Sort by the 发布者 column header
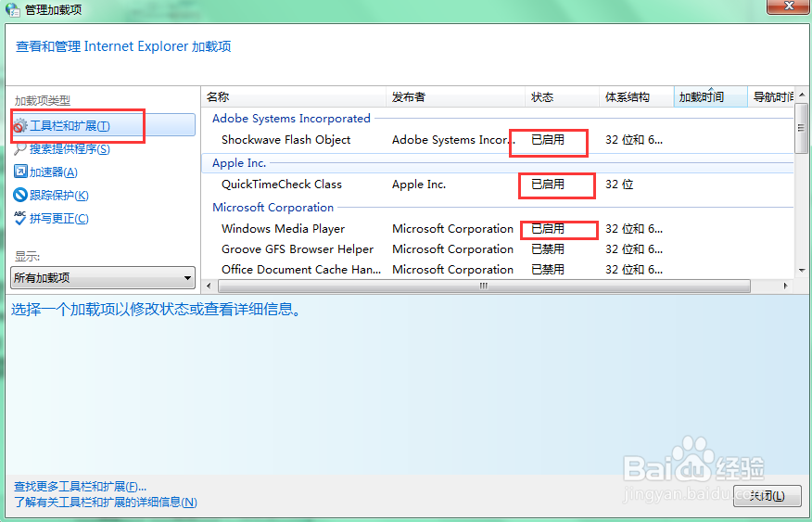 tap(455, 96)
